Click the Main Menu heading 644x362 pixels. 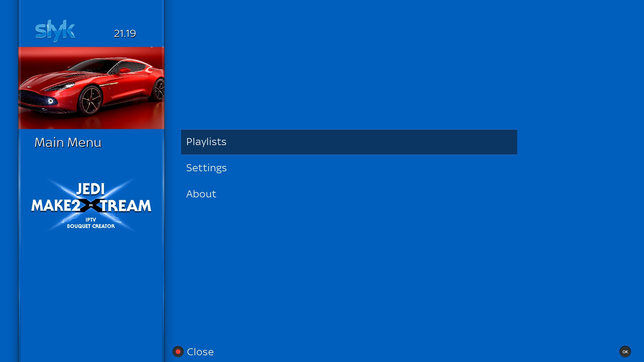68,143
